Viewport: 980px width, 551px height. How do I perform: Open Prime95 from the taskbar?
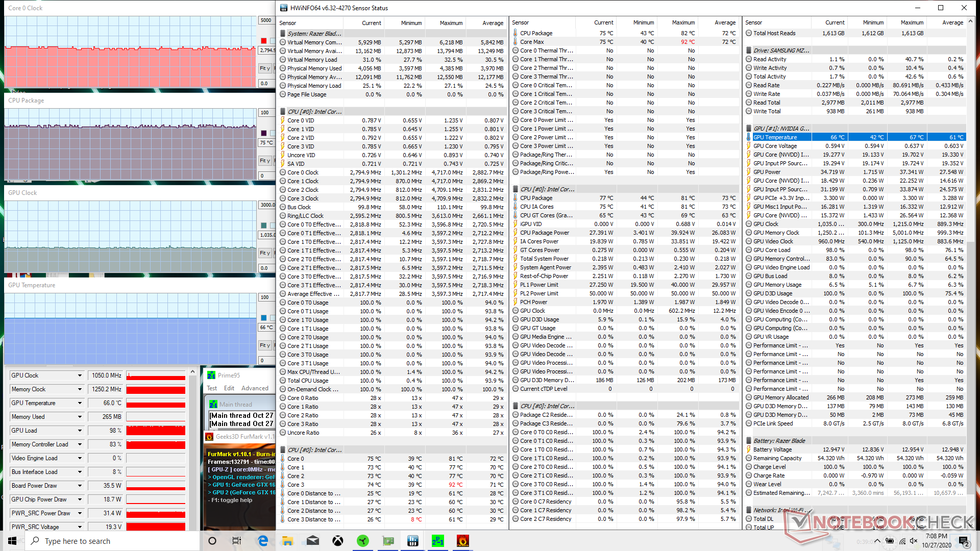[x=437, y=541]
